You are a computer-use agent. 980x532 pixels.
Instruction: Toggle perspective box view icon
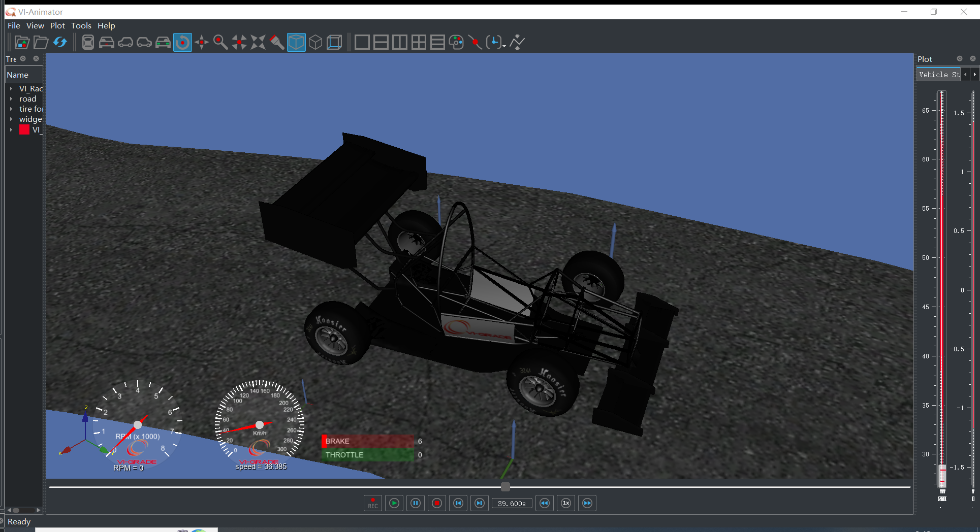[334, 43]
